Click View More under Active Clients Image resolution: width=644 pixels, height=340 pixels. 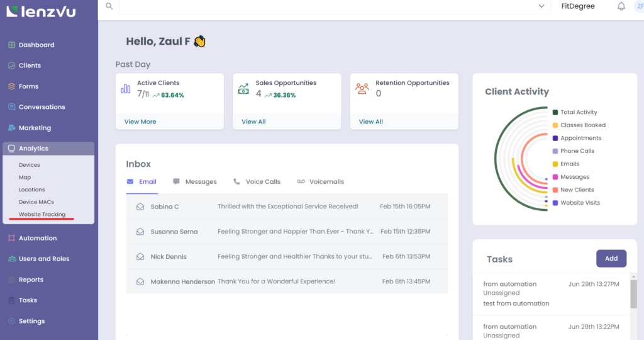tap(140, 122)
